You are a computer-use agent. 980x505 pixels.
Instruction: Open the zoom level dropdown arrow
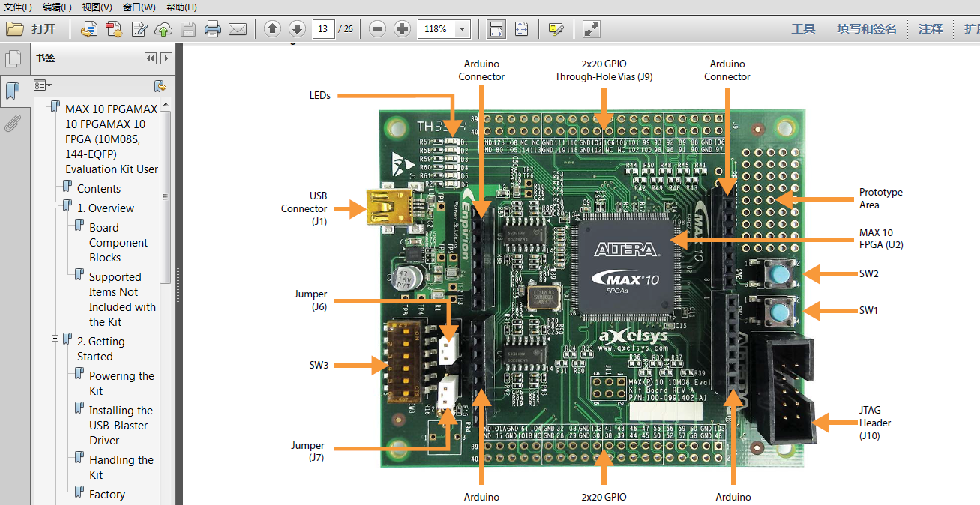462,29
